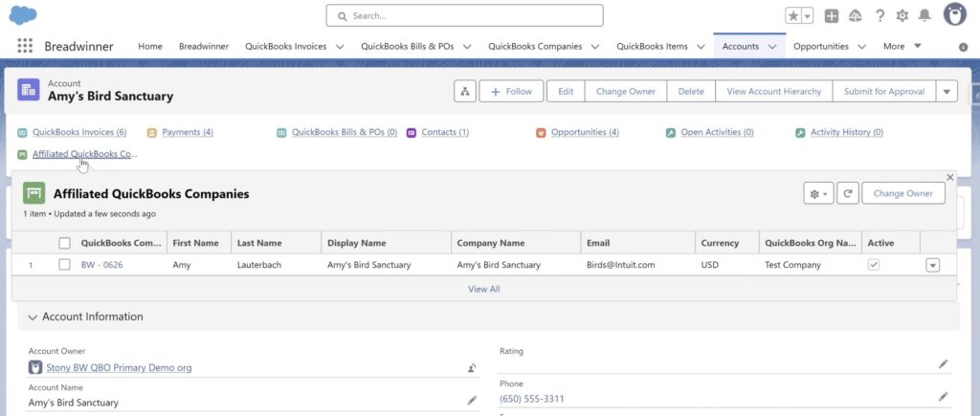Expand the list settings gear dropdown

(818, 193)
